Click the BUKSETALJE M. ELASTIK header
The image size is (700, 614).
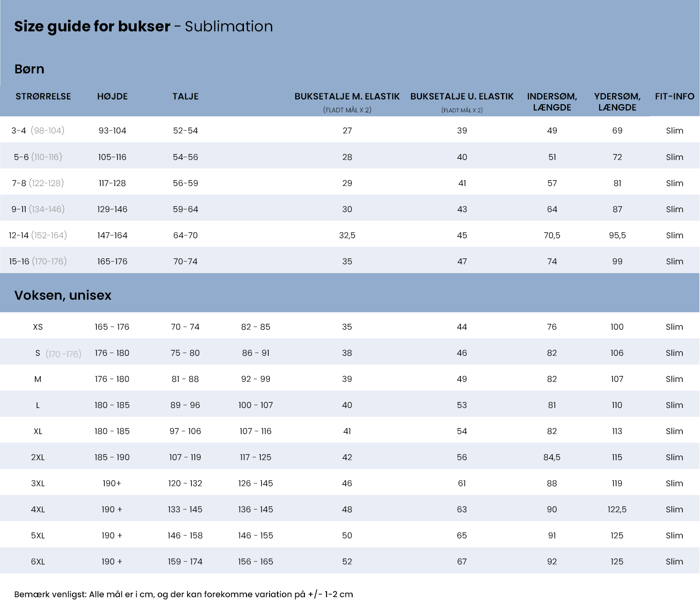[x=347, y=96]
